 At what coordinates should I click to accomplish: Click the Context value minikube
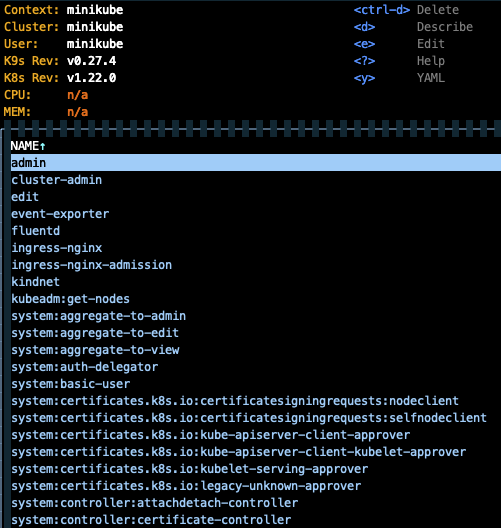tap(95, 10)
